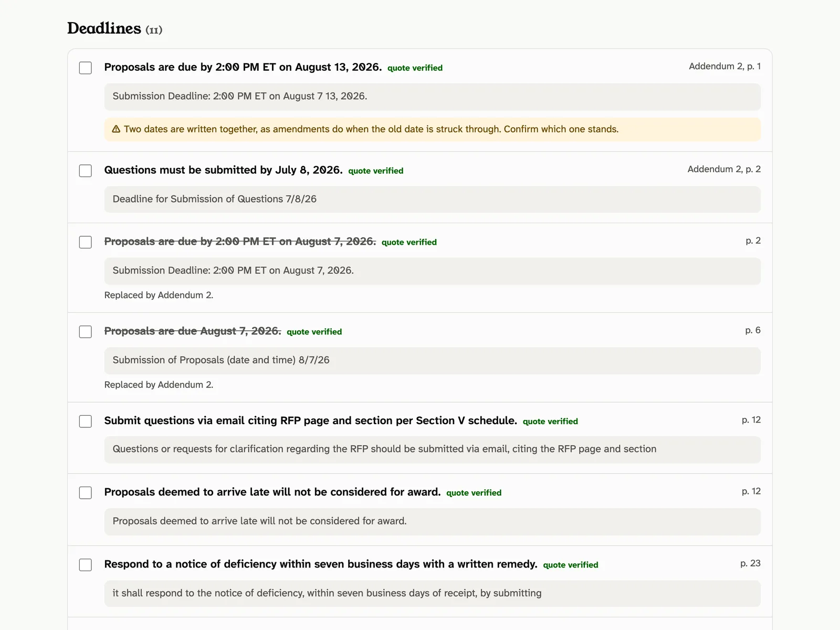Image resolution: width=840 pixels, height=630 pixels.
Task: Mark struck-through 2:00 PM August 7 item checkbox
Action: [x=86, y=242]
